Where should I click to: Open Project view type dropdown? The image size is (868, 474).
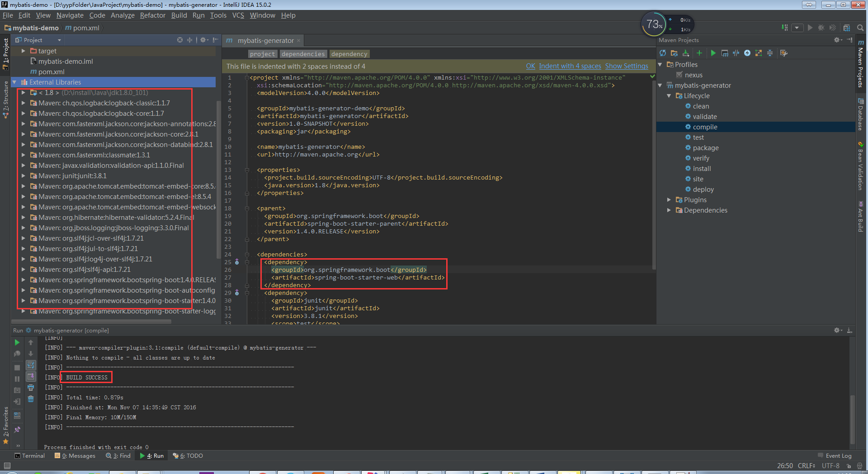tap(38, 40)
